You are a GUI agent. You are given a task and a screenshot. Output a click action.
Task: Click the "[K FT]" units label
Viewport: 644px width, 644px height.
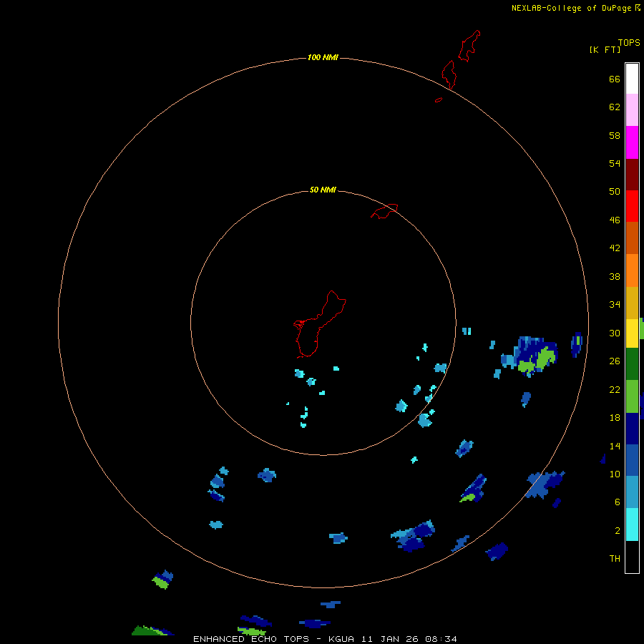605,49
